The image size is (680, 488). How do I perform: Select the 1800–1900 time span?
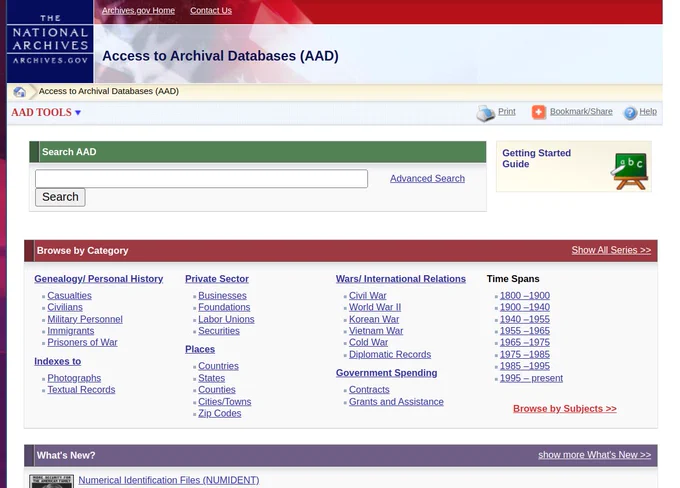point(525,295)
